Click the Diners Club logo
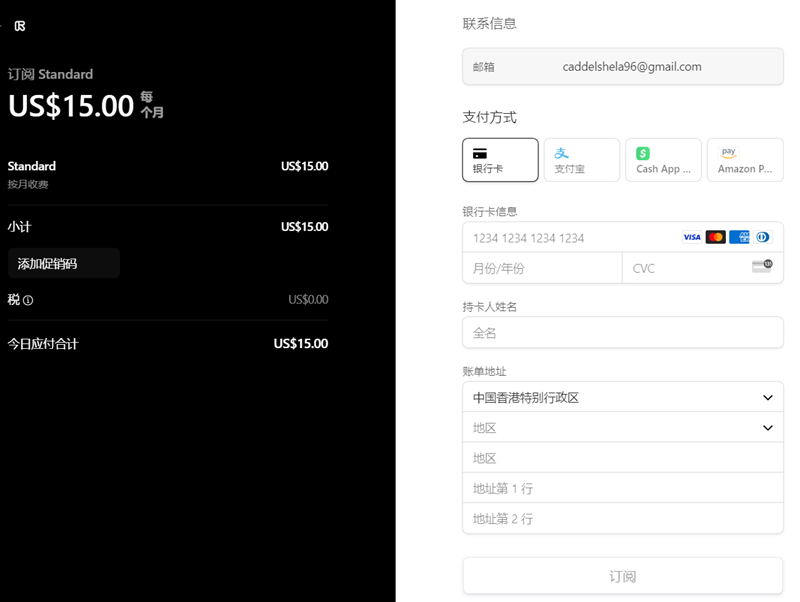The width and height of the screenshot is (800, 602). [x=763, y=237]
